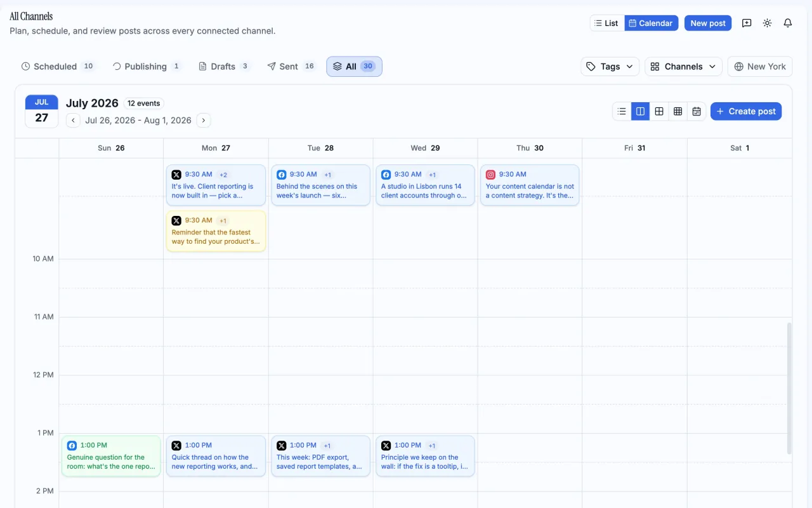Switch to Calendar view toggle
Image resolution: width=812 pixels, height=508 pixels.
652,23
